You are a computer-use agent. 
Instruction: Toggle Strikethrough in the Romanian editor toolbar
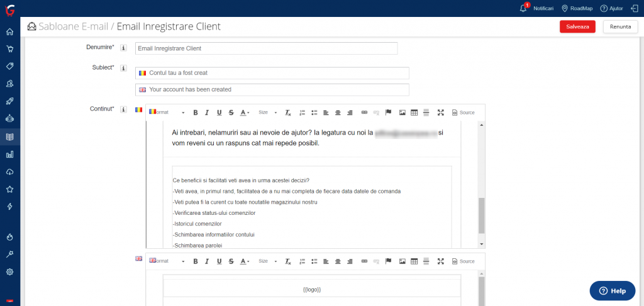231,112
